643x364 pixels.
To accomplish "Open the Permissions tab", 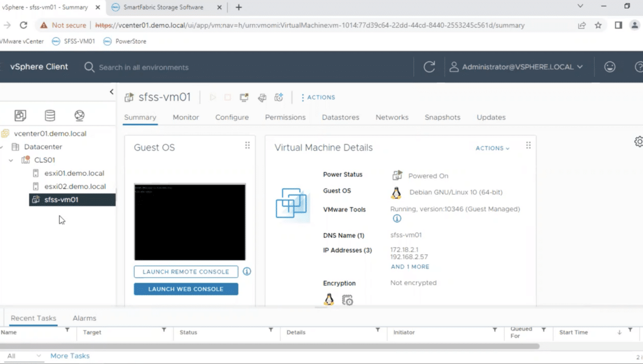I will click(x=285, y=117).
